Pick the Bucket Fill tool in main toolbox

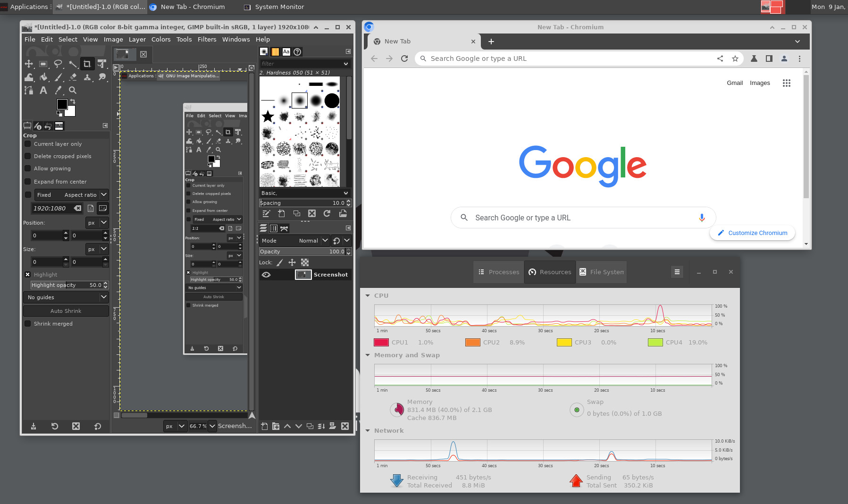click(43, 77)
